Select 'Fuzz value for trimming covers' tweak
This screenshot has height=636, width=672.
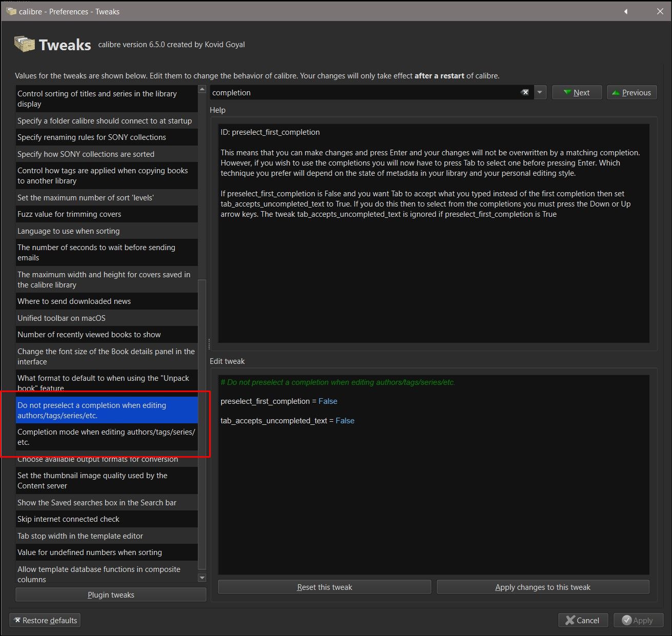107,214
